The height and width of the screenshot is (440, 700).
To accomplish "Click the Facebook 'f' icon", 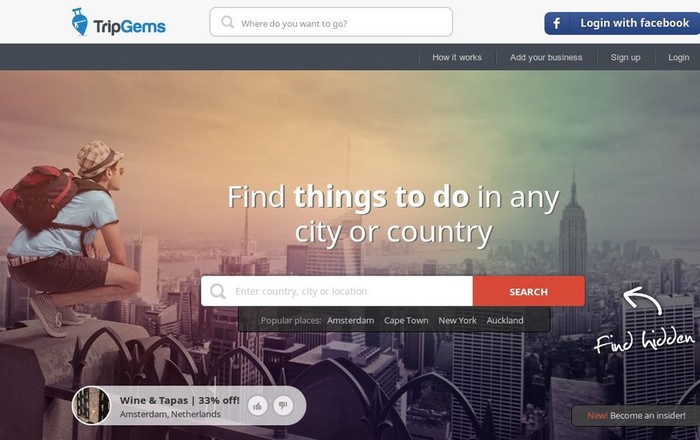I will pos(557,23).
